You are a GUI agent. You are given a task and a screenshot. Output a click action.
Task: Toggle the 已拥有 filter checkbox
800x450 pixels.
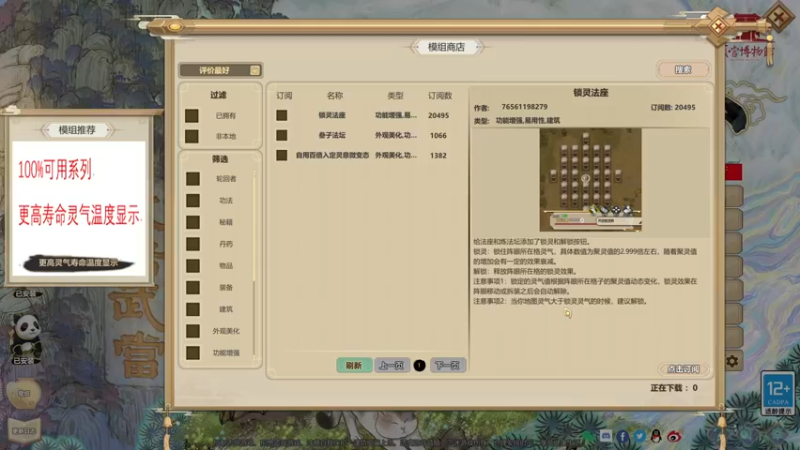click(x=192, y=116)
